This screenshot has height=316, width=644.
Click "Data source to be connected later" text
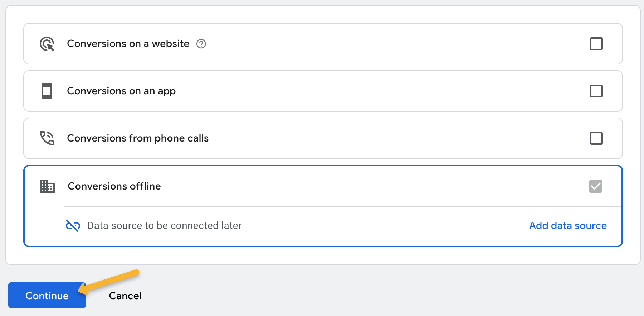coord(165,225)
